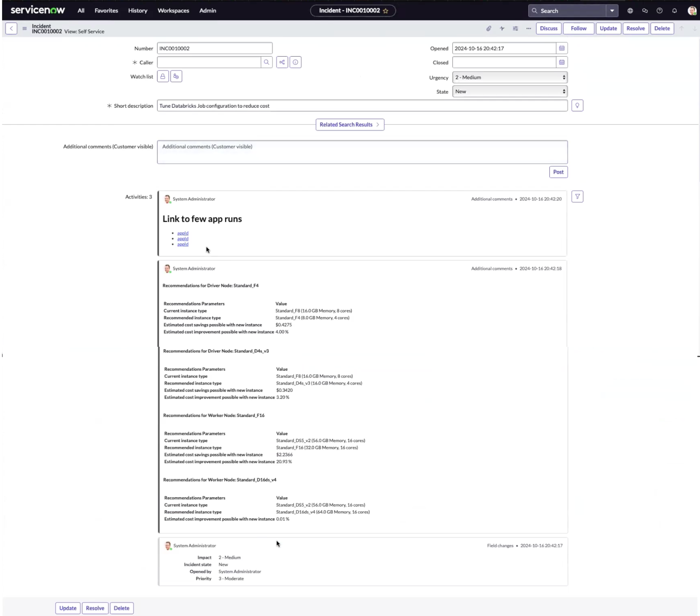Image resolution: width=700 pixels, height=616 pixels.
Task: Open the personalize form icon
Action: point(515,29)
